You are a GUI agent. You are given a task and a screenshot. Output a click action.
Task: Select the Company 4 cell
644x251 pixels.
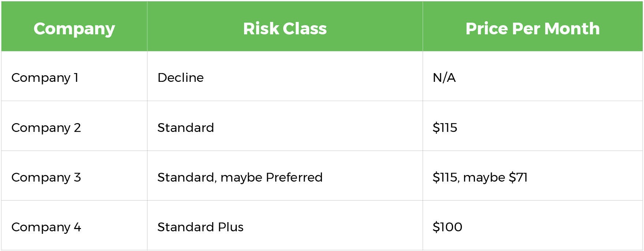(x=74, y=225)
